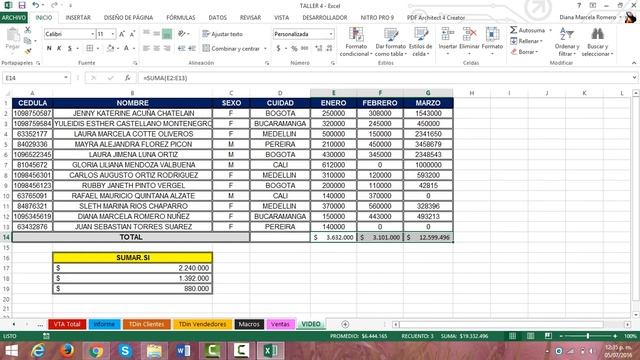The height and width of the screenshot is (360, 640).
Task: Open Dar formato como tabla
Action: tap(390, 42)
